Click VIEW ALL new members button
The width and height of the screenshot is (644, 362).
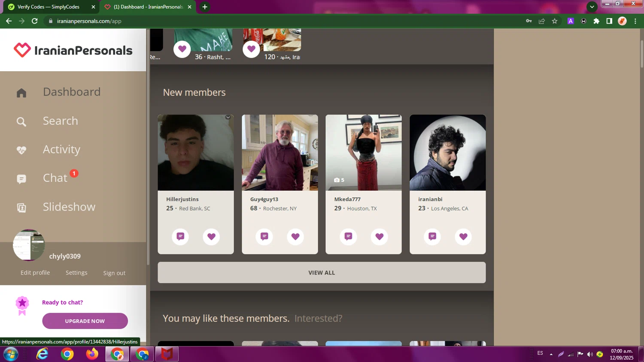click(322, 272)
